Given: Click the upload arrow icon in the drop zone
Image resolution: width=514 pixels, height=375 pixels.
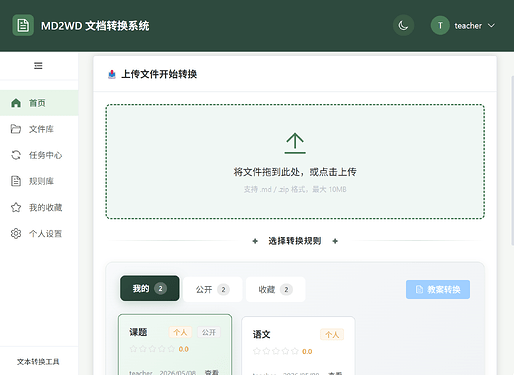Looking at the screenshot, I should 295,143.
